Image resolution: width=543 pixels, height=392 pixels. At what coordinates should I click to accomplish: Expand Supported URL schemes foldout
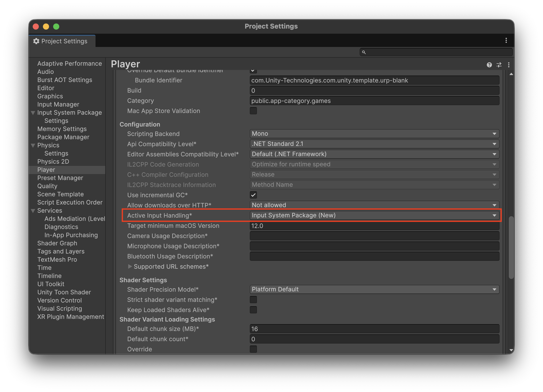[x=130, y=266]
